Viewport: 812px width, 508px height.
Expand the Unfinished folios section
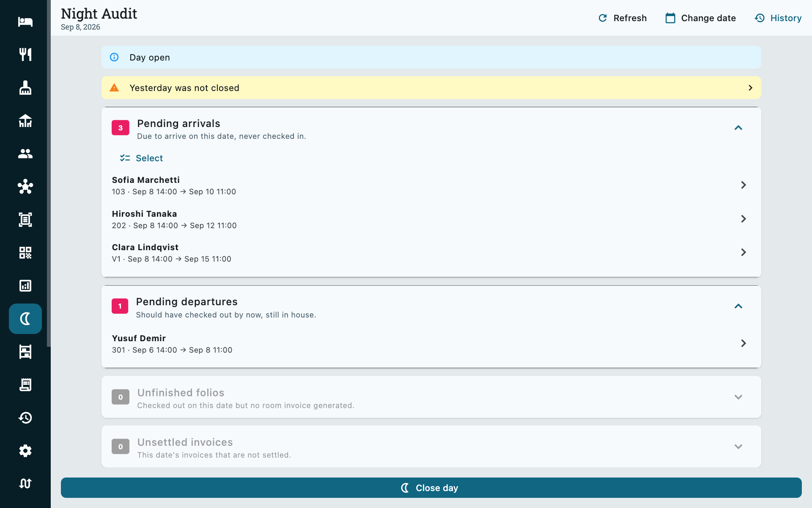(x=738, y=397)
